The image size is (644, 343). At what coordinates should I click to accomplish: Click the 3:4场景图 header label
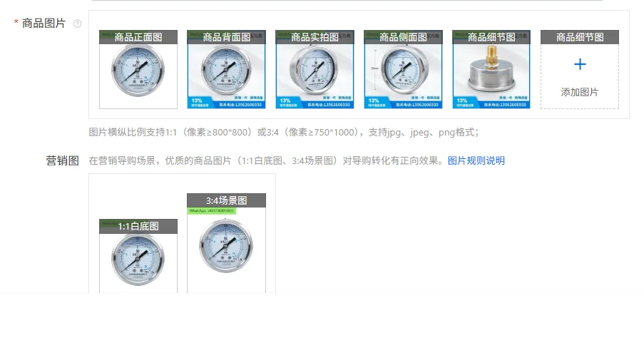pos(226,200)
